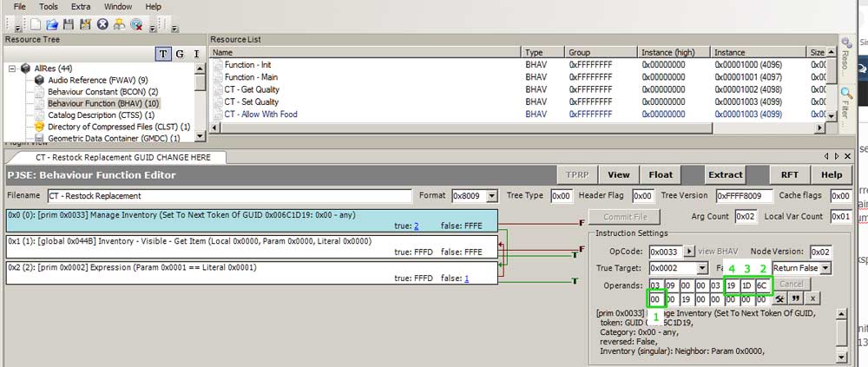
Task: Open a package with the folder icon
Action: [x=52, y=24]
